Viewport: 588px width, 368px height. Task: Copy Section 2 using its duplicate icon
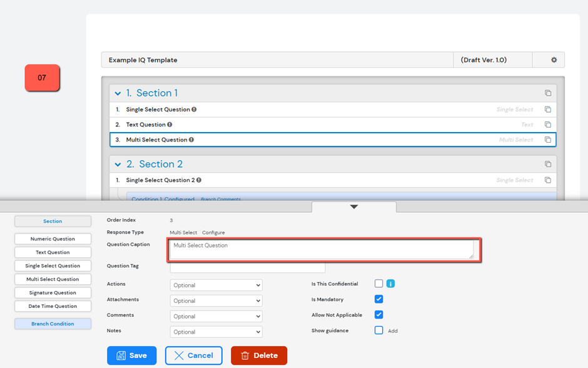(x=548, y=164)
